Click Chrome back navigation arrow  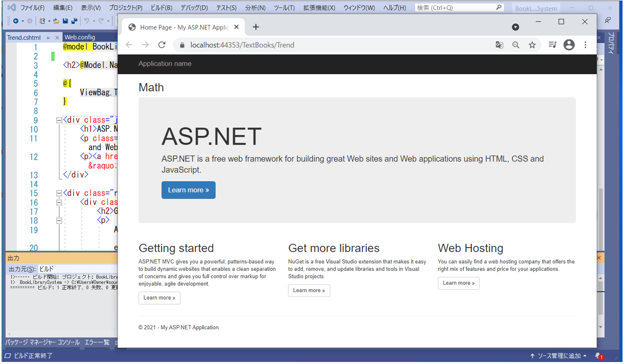click(129, 45)
